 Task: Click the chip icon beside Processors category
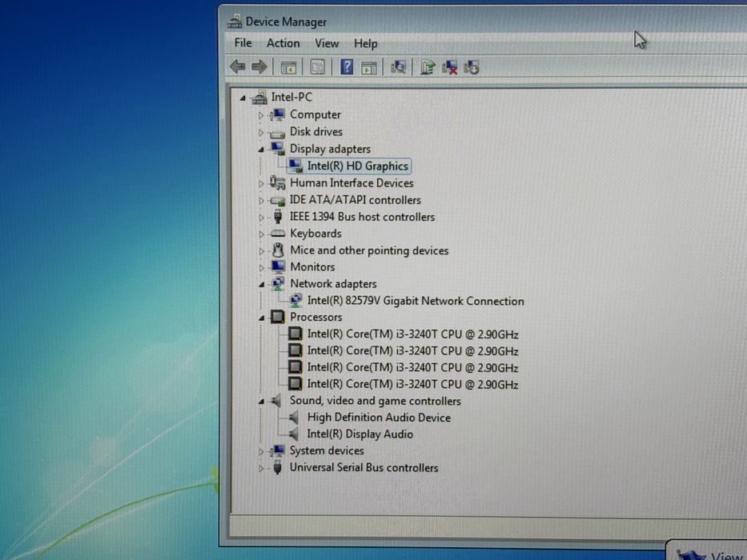[277, 317]
